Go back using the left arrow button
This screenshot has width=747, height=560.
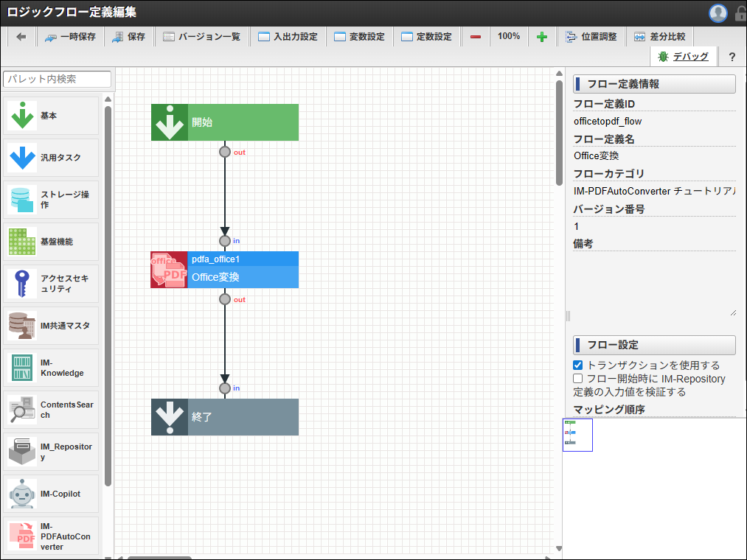[x=21, y=37]
